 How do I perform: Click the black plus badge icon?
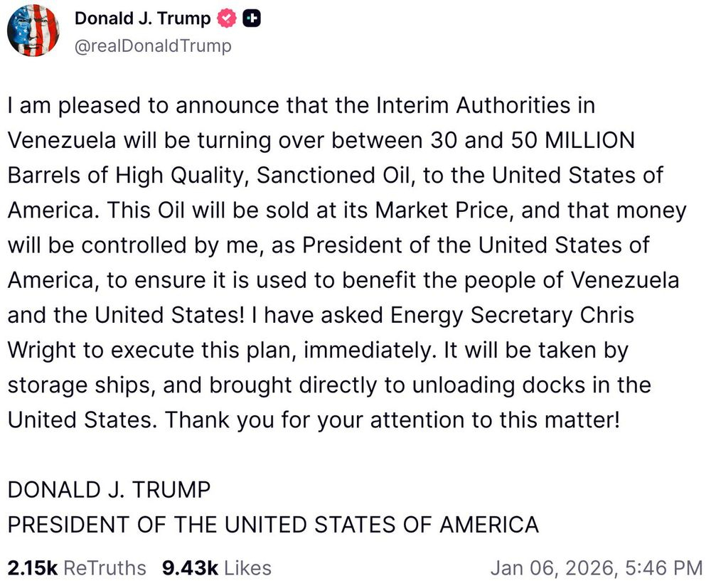pyautogui.click(x=251, y=19)
